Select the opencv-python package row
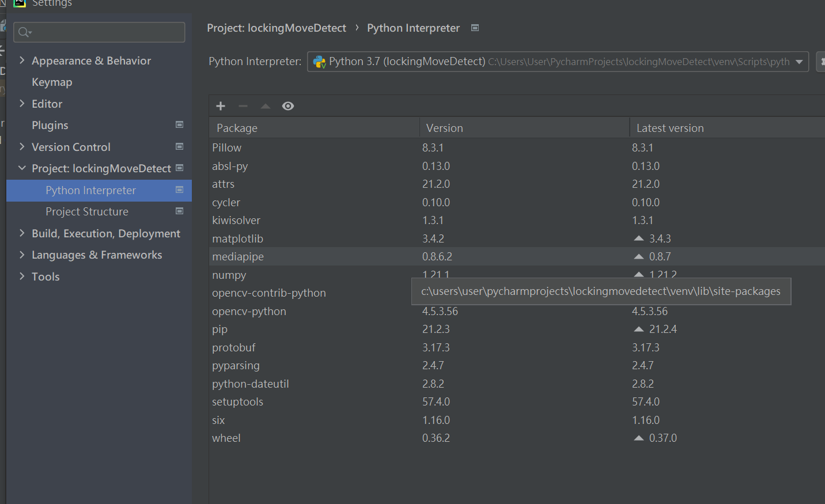Viewport: 825px width, 504px height. [517, 311]
